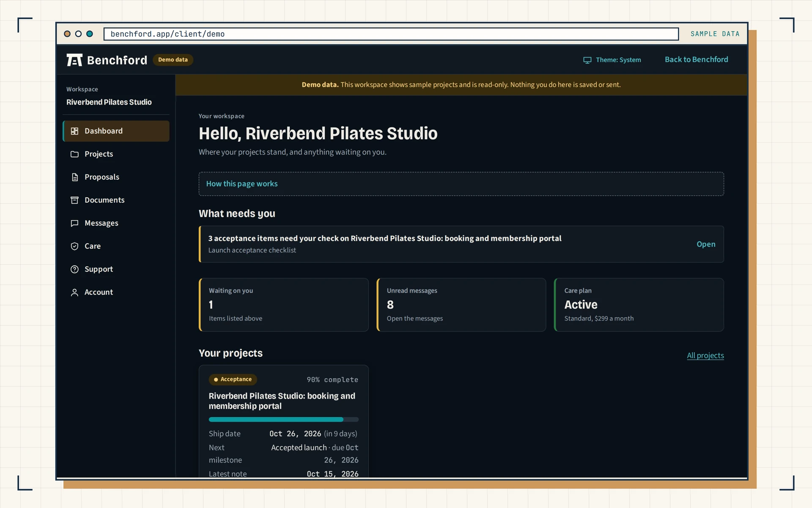Go to Projects in the sidebar
The width and height of the screenshot is (812, 508).
[116, 154]
